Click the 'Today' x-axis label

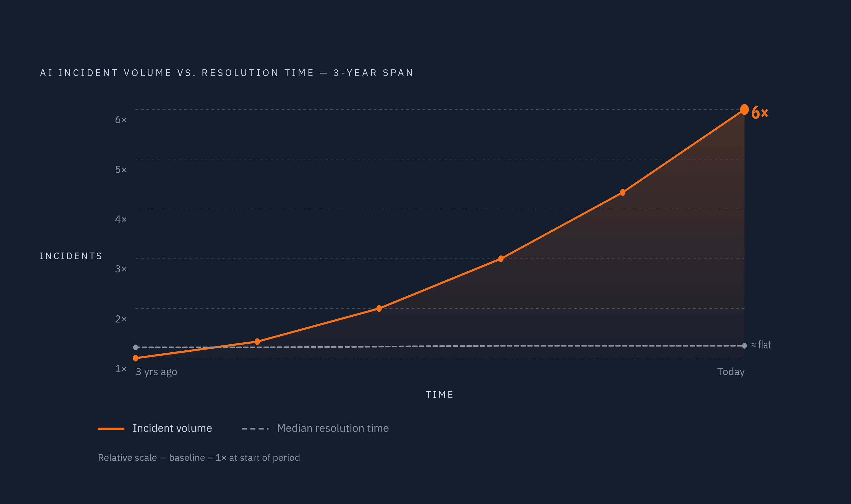click(731, 372)
